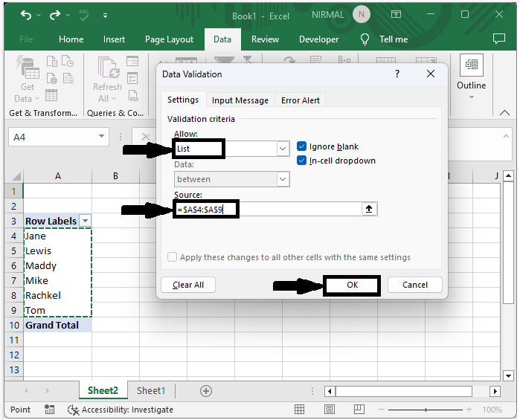520x420 pixels.
Task: Expand the Name Box dropdown arrow
Action: coord(102,137)
